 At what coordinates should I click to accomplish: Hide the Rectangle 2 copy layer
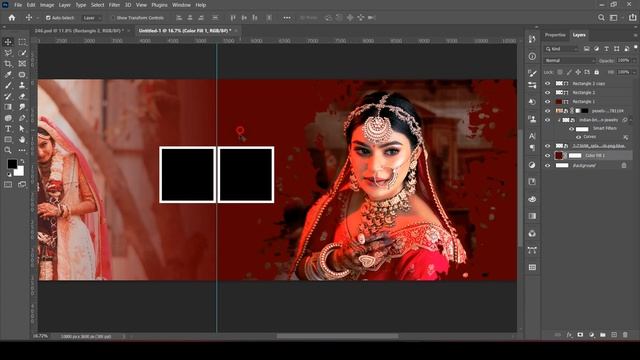click(x=548, y=83)
